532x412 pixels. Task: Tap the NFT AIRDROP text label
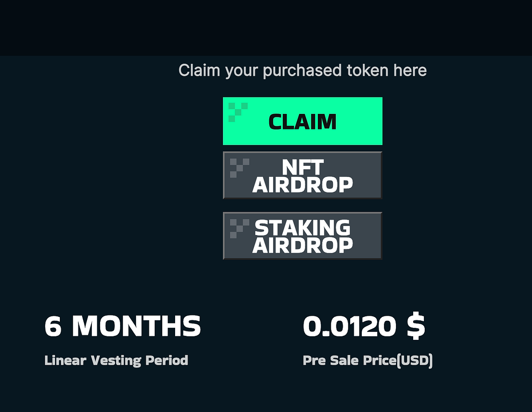coord(303,175)
